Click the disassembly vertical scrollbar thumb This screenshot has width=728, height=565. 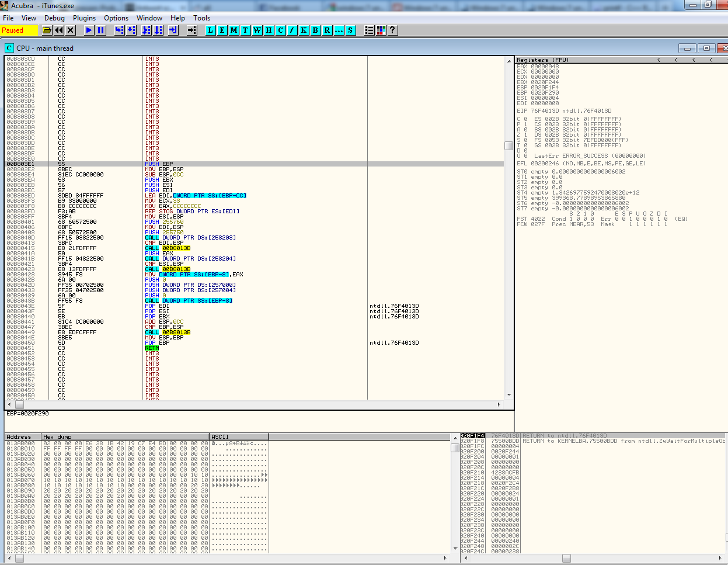point(508,145)
